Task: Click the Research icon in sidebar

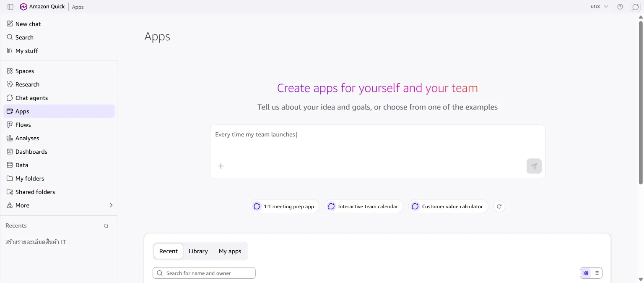Action: click(x=10, y=84)
